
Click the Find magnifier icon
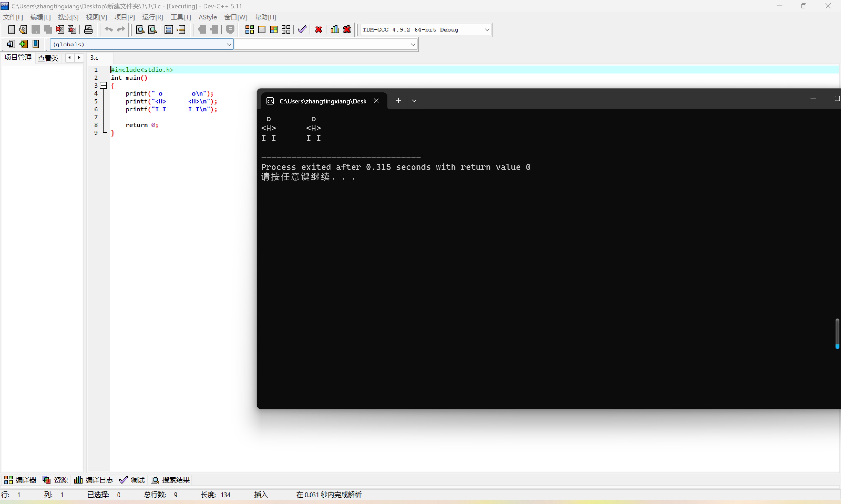(140, 30)
